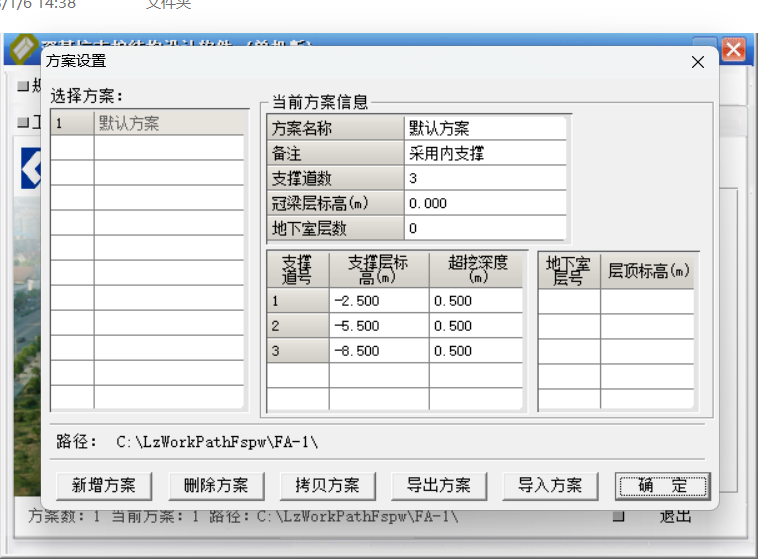Click the 支撑道数 value cell
758x559 pixels.
point(486,179)
